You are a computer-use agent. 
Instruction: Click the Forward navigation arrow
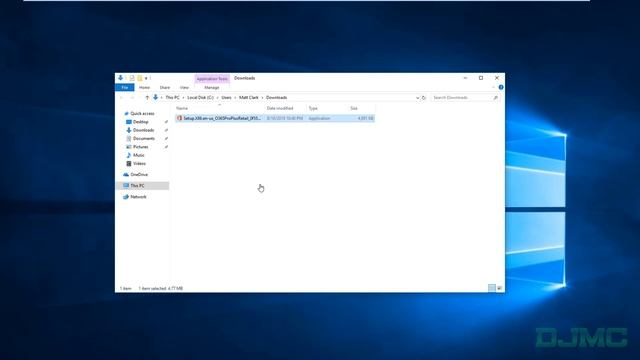tap(132, 98)
